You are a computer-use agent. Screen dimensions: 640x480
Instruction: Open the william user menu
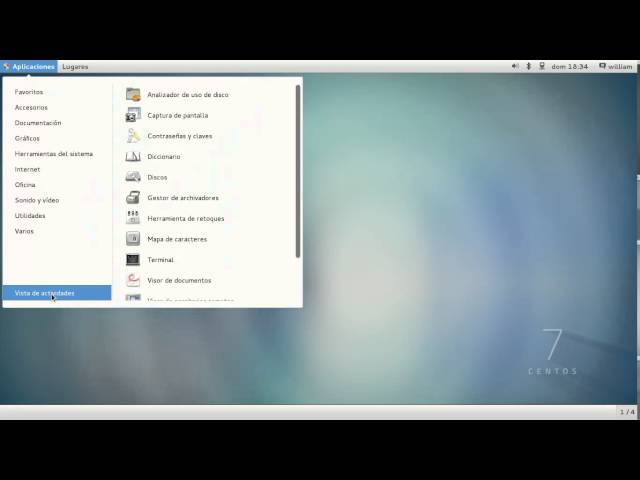[616, 66]
